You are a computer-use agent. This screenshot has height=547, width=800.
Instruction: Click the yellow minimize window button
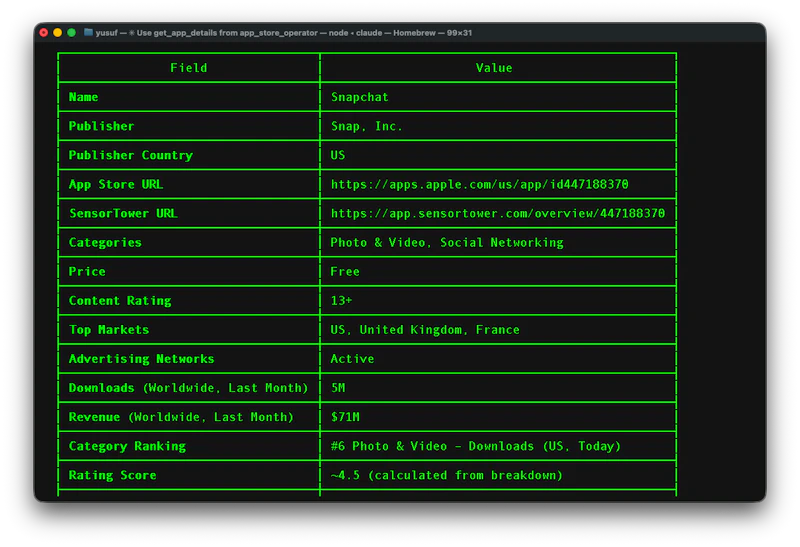coord(58,33)
